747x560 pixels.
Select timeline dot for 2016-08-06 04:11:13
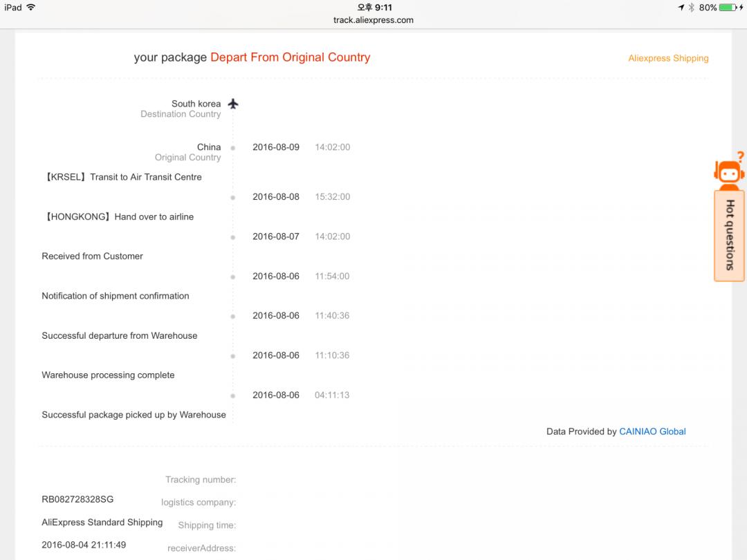pos(233,395)
